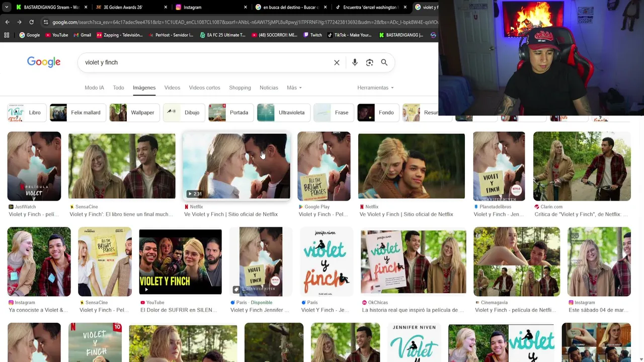Filter images by Portada chip
The height and width of the screenshot is (362, 644).
click(x=231, y=113)
